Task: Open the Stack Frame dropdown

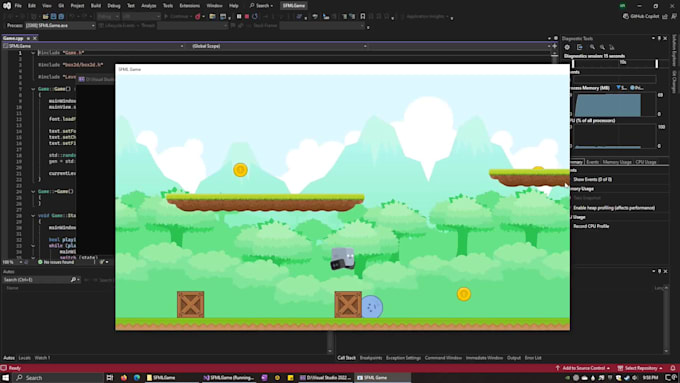Action: coord(322,26)
